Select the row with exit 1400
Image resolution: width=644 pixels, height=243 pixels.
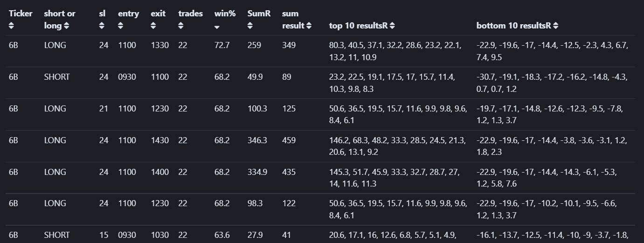click(x=322, y=178)
